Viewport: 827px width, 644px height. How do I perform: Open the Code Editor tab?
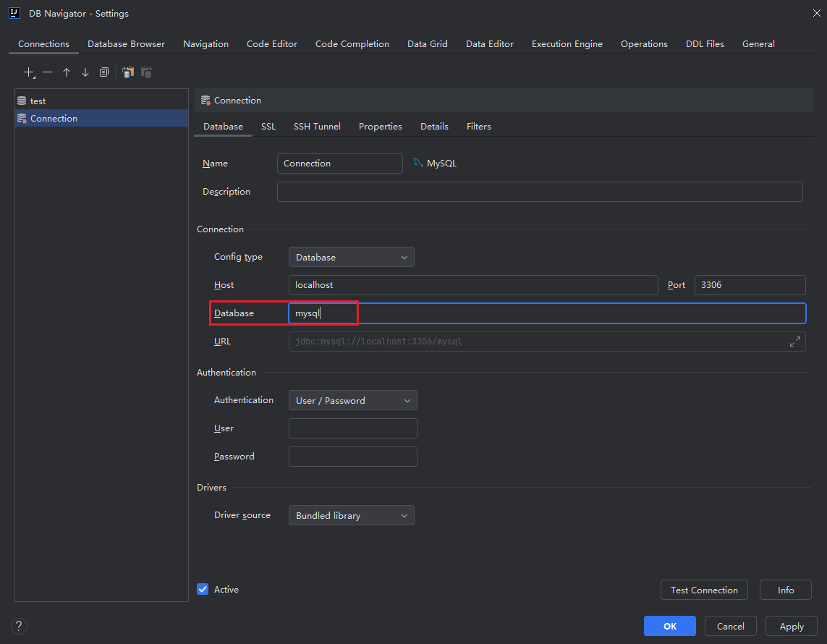271,43
